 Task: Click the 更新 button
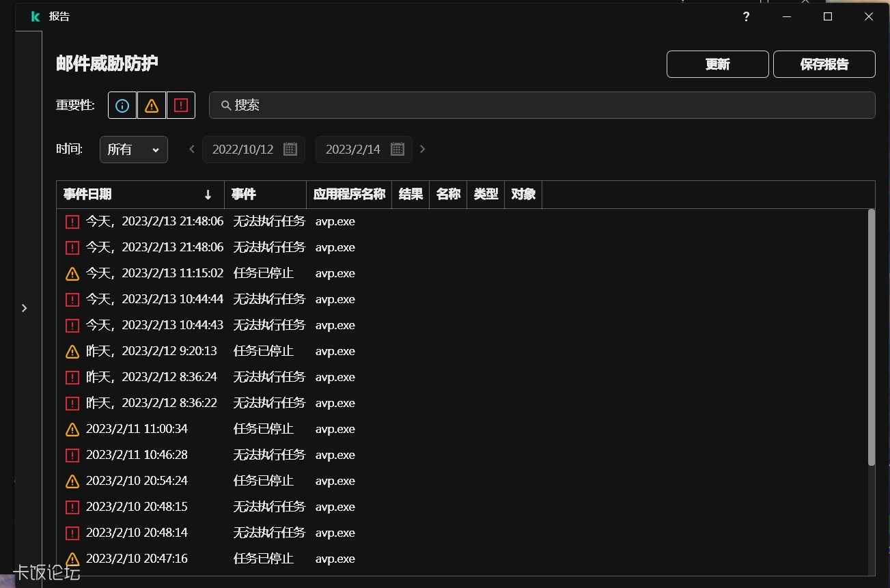point(718,64)
